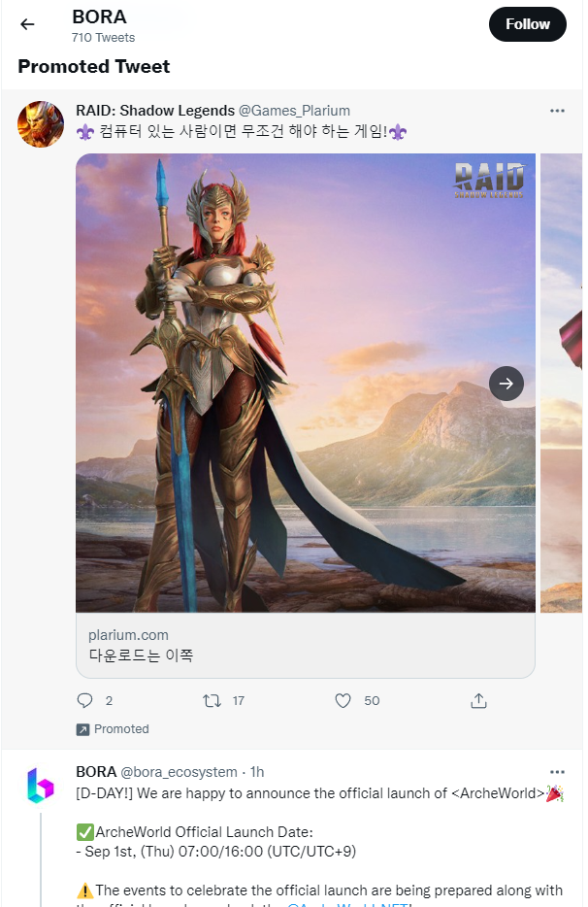Visit the plarium.com link card

pyautogui.click(x=306, y=645)
